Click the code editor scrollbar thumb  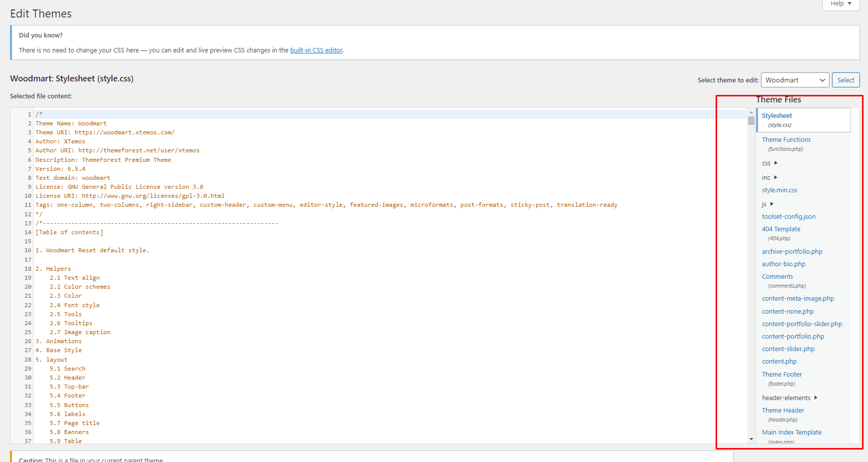(x=751, y=120)
